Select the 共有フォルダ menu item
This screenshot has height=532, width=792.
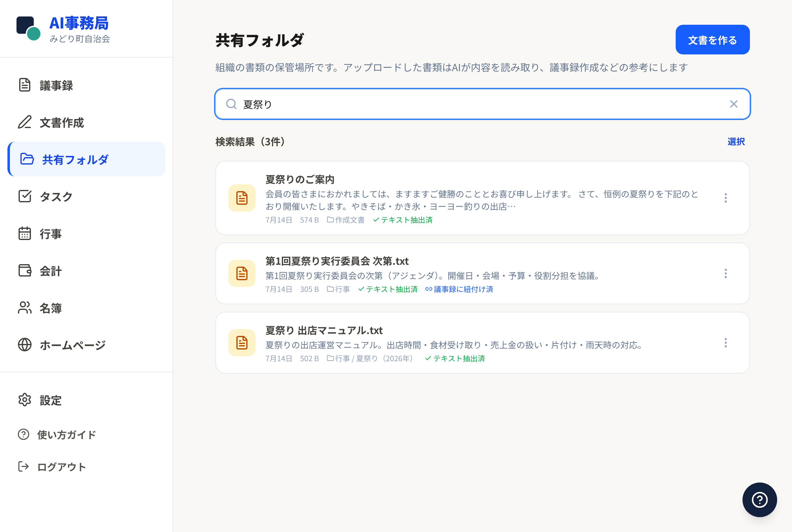(x=86, y=159)
